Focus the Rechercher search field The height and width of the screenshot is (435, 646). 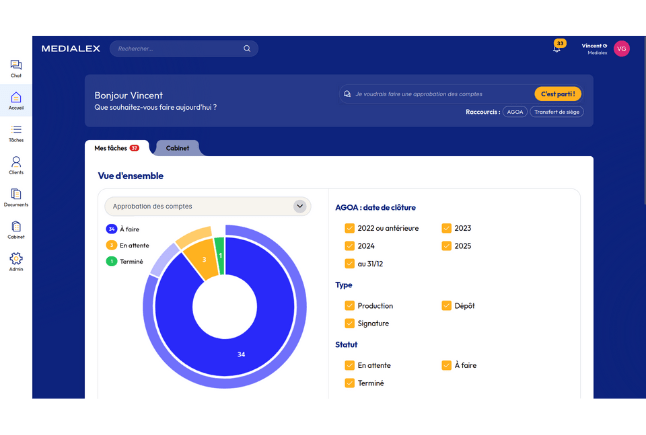click(x=175, y=48)
